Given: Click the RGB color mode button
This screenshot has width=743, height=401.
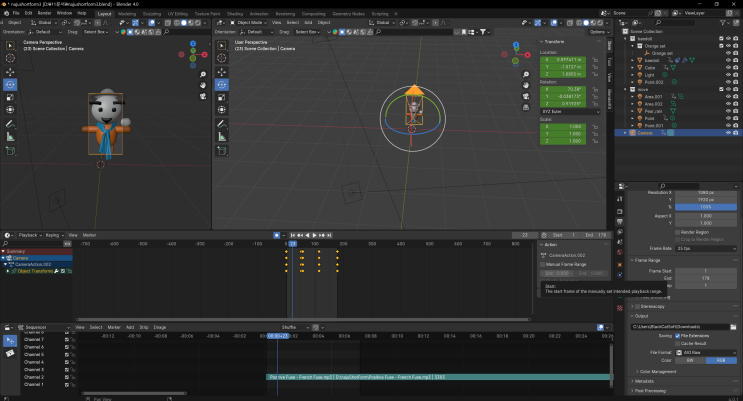Looking at the screenshot, I should tap(721, 359).
